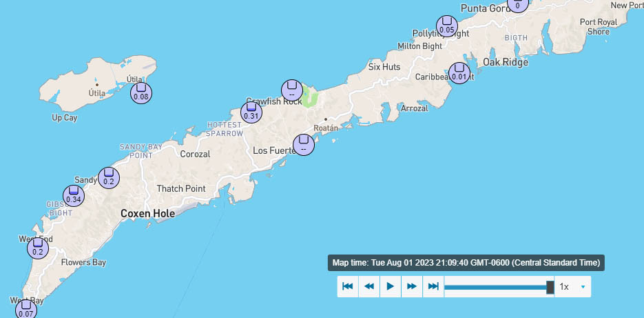Click the Map time tooltip banner

466,262
